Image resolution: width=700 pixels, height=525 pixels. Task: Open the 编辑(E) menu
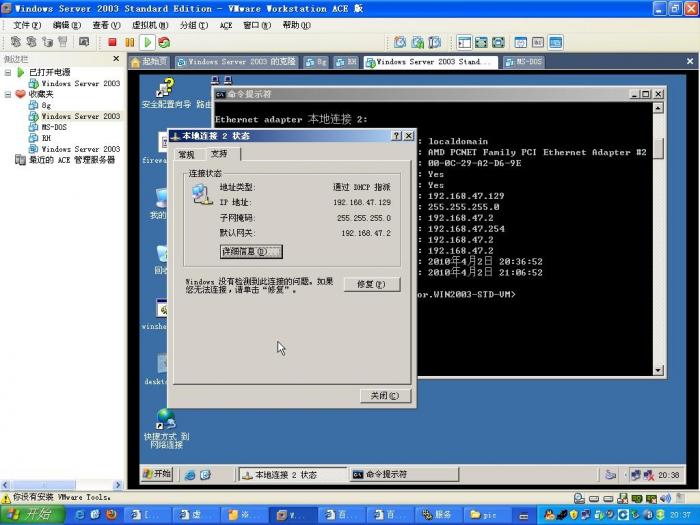[67, 25]
